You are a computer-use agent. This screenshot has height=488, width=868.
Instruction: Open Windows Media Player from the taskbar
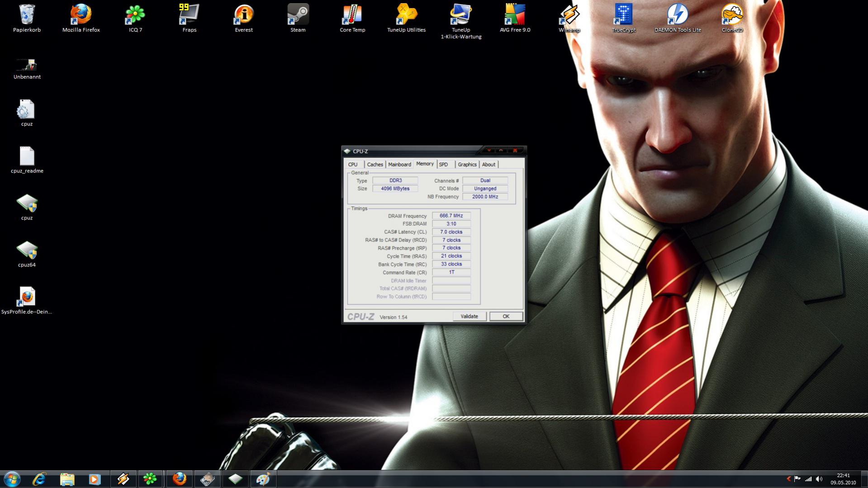coord(95,479)
